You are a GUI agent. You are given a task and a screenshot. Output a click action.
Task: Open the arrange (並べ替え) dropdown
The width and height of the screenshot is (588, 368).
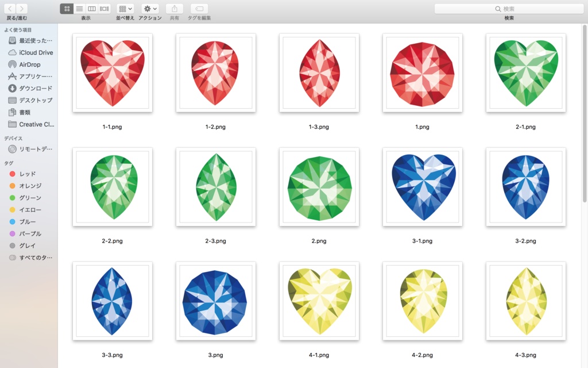pos(125,9)
